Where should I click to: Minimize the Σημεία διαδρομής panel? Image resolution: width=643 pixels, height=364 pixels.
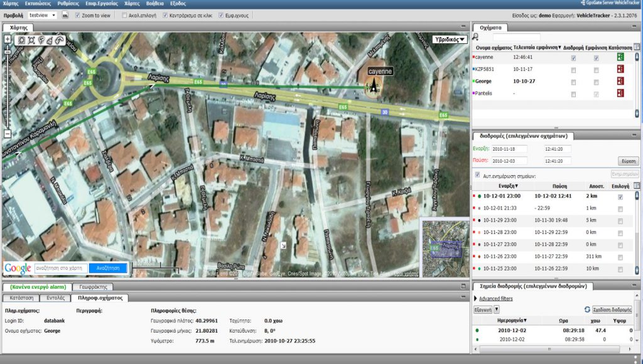tap(634, 286)
